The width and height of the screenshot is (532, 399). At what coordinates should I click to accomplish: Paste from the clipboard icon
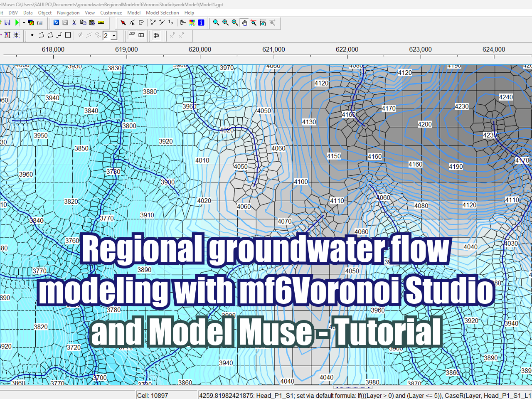coord(92,22)
